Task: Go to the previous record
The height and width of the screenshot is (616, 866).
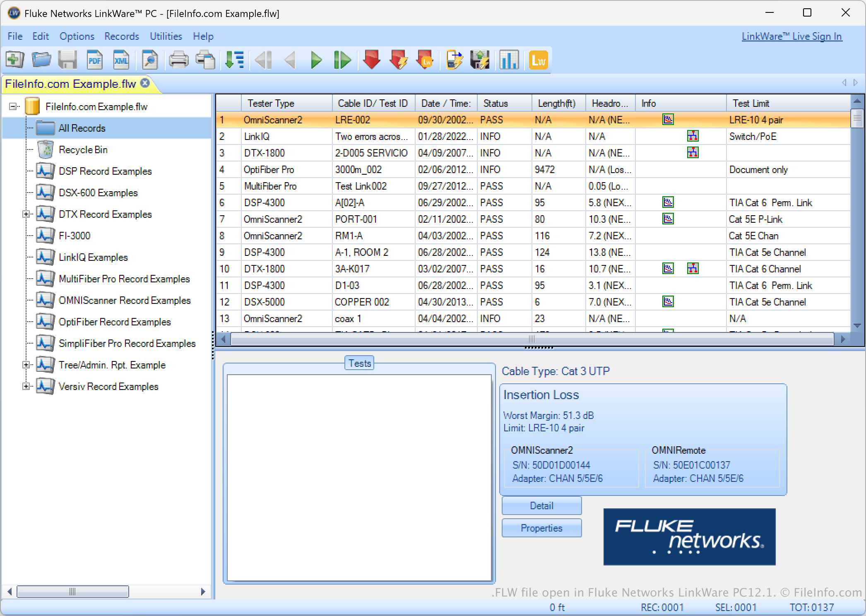Action: point(290,60)
